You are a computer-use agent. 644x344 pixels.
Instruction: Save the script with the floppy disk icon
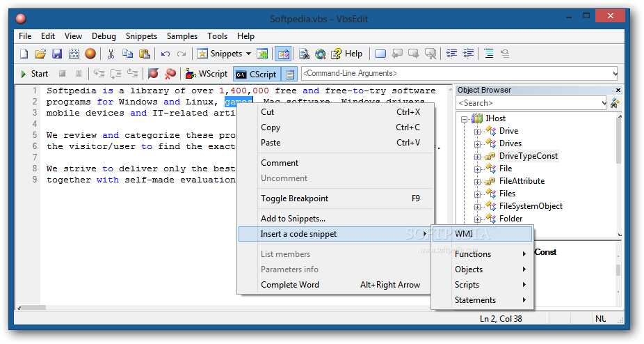pyautogui.click(x=57, y=54)
